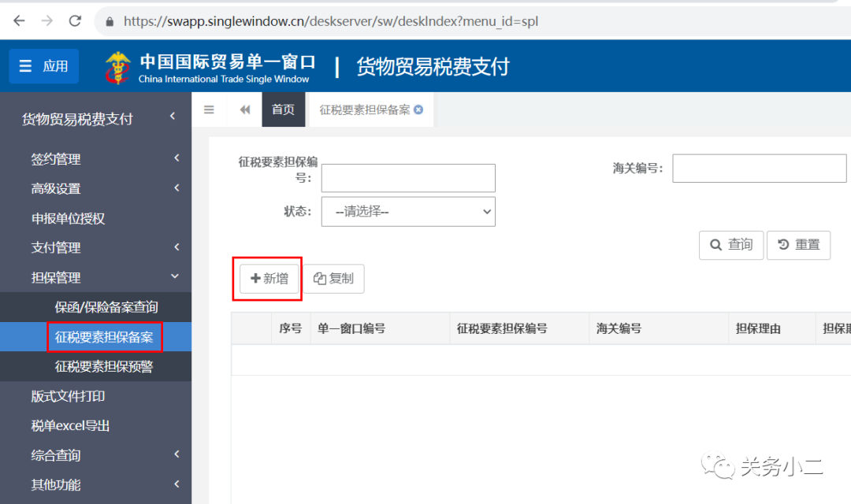Click the 新增 add button
This screenshot has width=851, height=504.
tap(267, 278)
